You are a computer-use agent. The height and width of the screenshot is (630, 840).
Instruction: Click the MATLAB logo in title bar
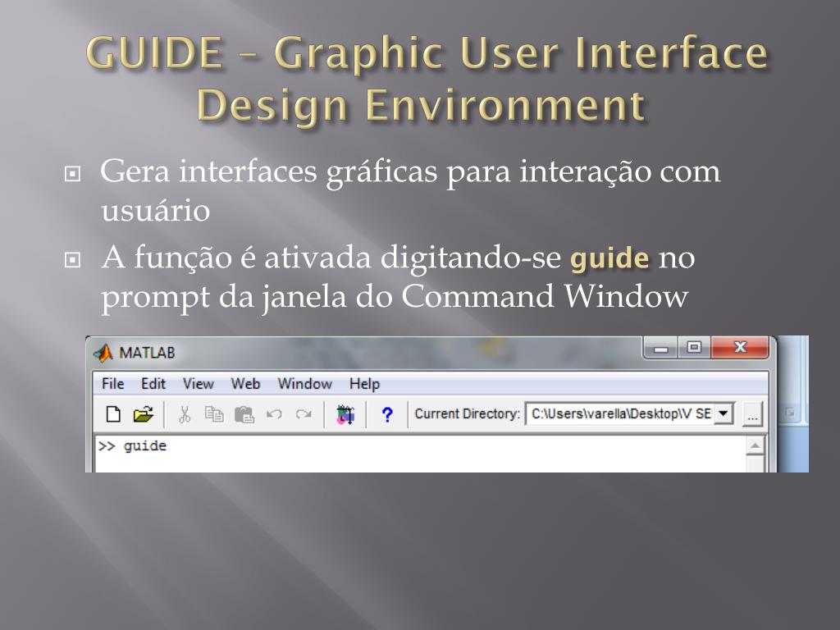pos(103,353)
